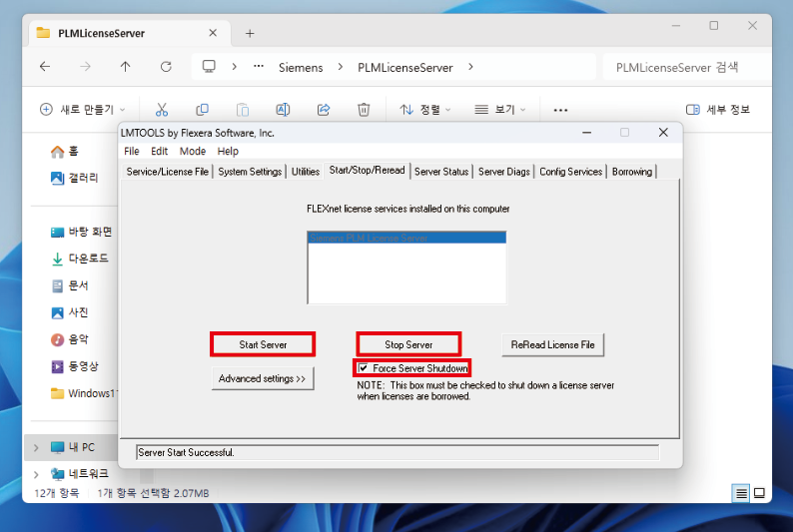This screenshot has width=793, height=532.
Task: Click the Cut scissors icon in Explorer toolbar
Action: coord(162,110)
